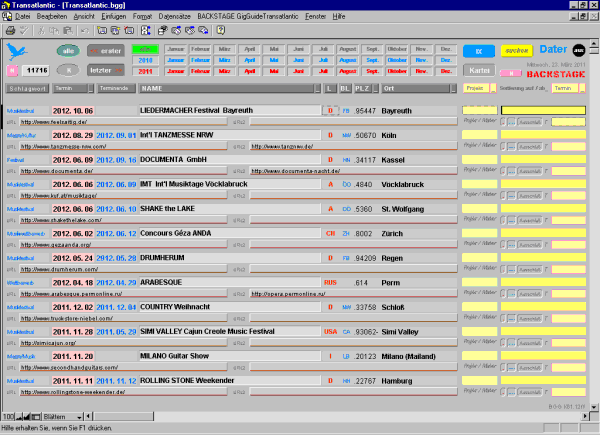Toggle the 2011 year filter
The width and height of the screenshot is (600, 435).
146,72
